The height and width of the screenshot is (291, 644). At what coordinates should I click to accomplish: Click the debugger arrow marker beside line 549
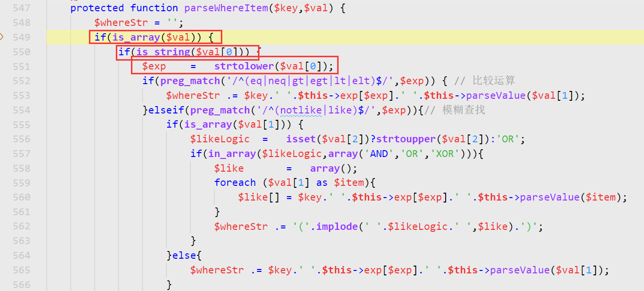tap(2, 37)
